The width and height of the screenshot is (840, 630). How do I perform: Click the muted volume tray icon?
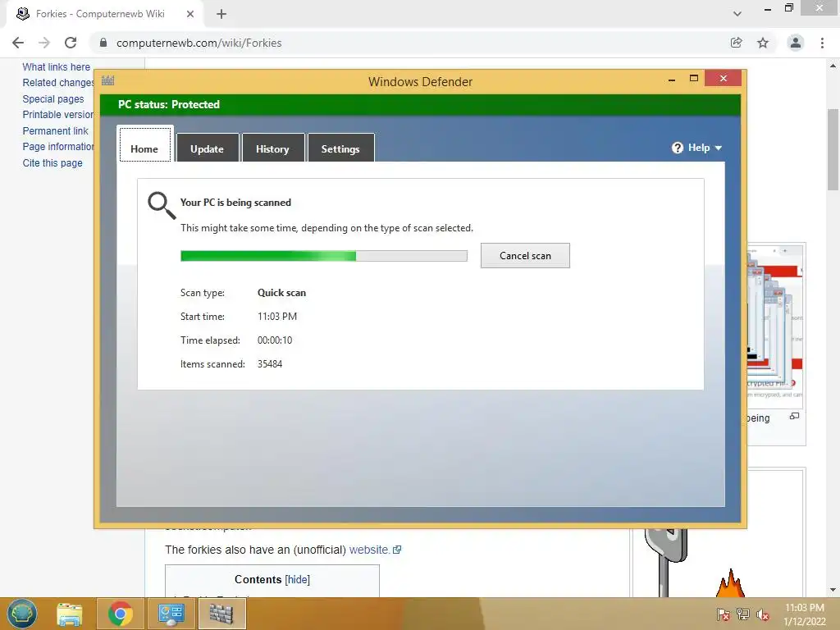[763, 614]
